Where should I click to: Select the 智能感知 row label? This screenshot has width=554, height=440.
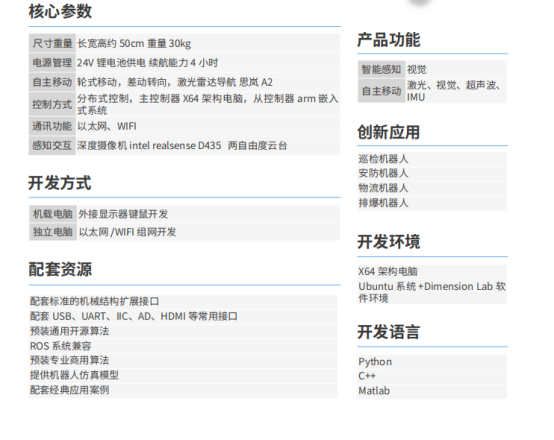coord(381,69)
